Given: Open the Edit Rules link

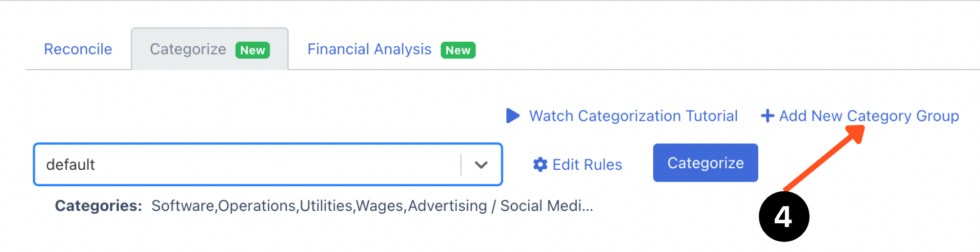Looking at the screenshot, I should coord(587,165).
